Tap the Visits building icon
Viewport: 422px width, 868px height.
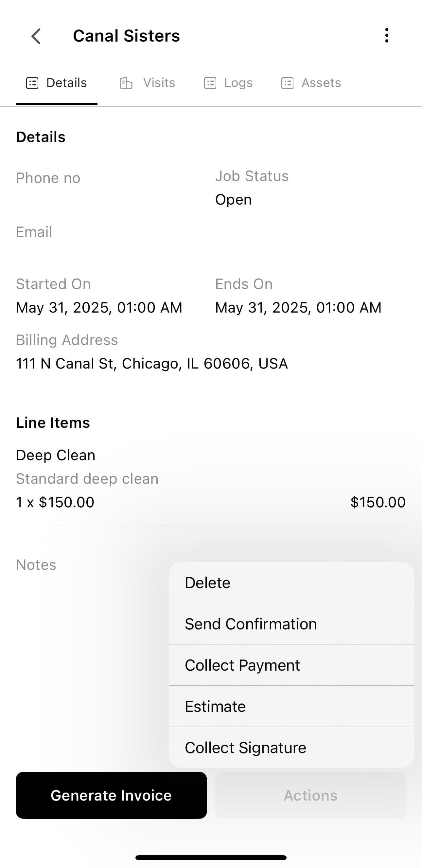(126, 83)
